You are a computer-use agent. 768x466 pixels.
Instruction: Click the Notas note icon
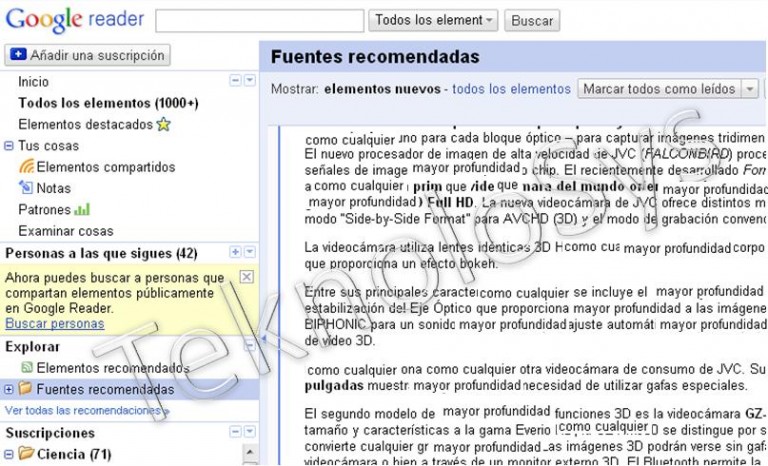[x=26, y=187]
